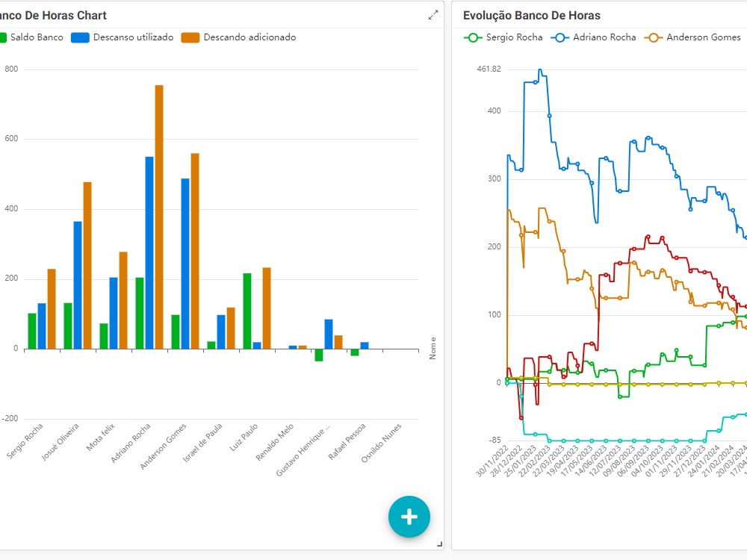Click Luiz Paulo's green Saldo Banco bar
The width and height of the screenshot is (747, 560).
pyautogui.click(x=247, y=311)
